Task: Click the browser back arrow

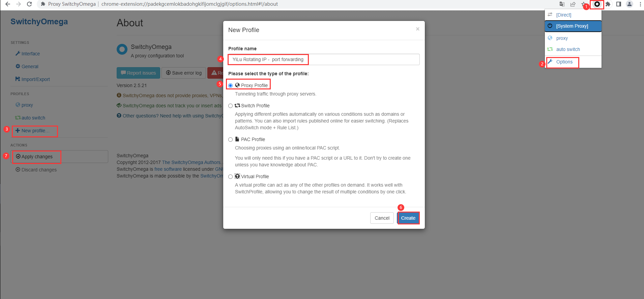Action: 7,4
